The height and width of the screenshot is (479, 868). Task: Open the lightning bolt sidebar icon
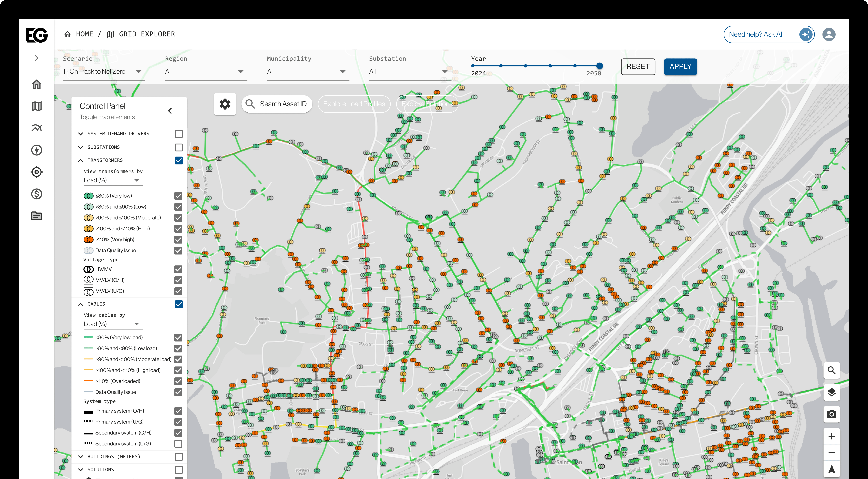tap(37, 150)
